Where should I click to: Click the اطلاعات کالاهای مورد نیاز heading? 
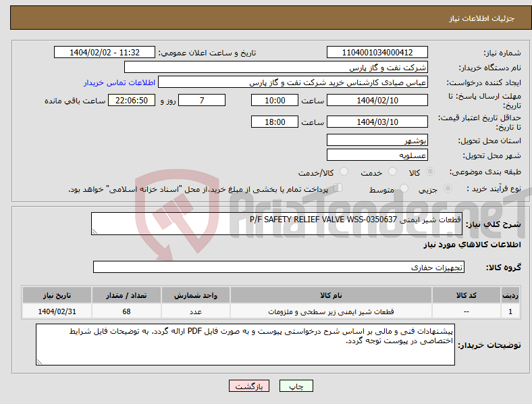tap(472, 245)
